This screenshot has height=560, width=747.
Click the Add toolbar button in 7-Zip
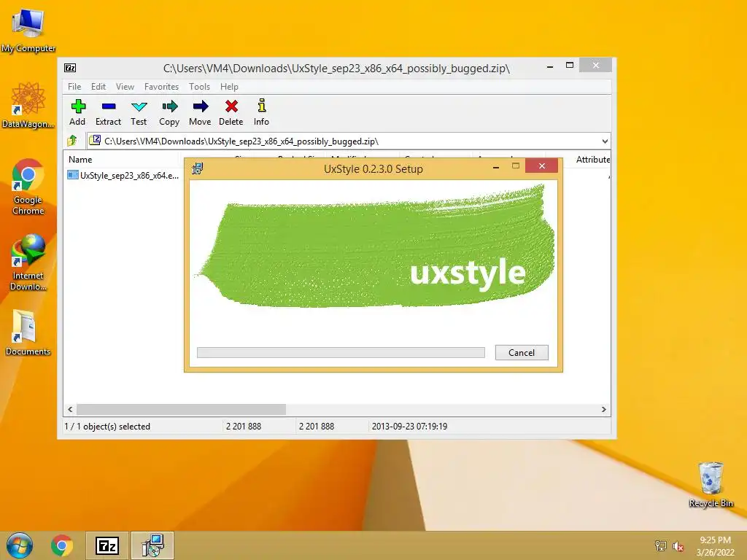pyautogui.click(x=77, y=112)
